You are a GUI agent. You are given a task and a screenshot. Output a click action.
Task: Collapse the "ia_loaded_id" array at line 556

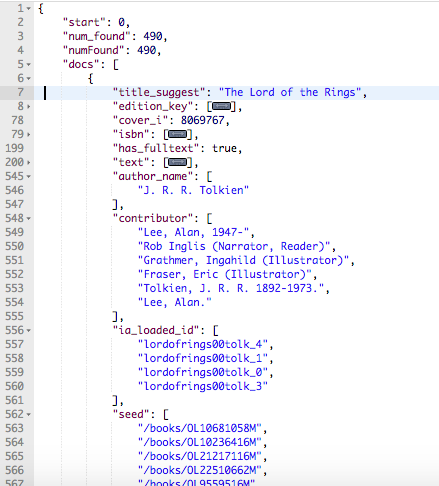tap(29, 330)
